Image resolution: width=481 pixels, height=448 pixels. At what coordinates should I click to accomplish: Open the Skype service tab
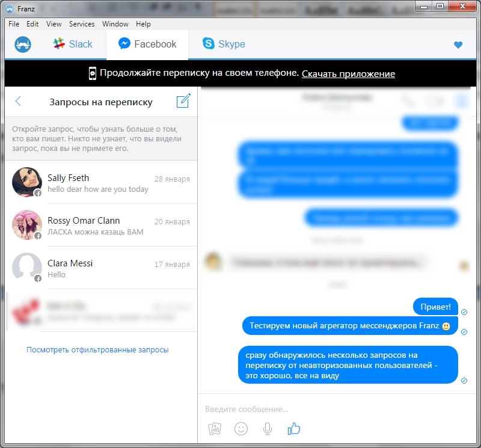pos(224,44)
